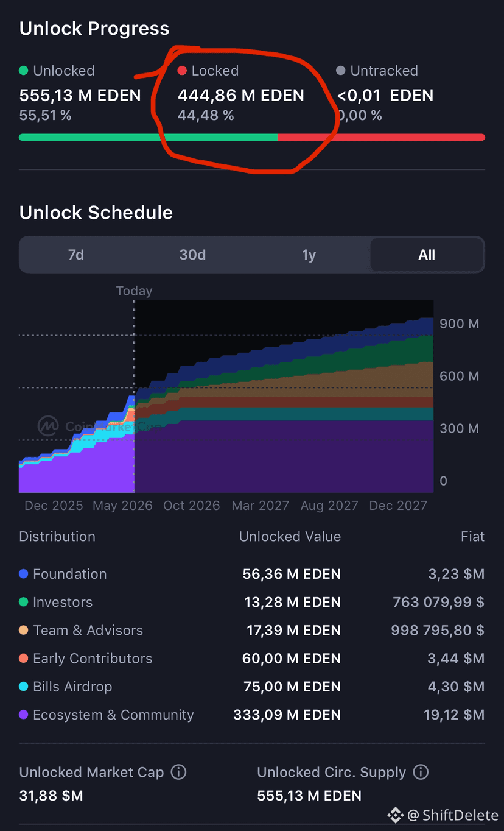Click the Aug 2027 axis label
Viewport: 504px width, 831px height.
pos(329,506)
